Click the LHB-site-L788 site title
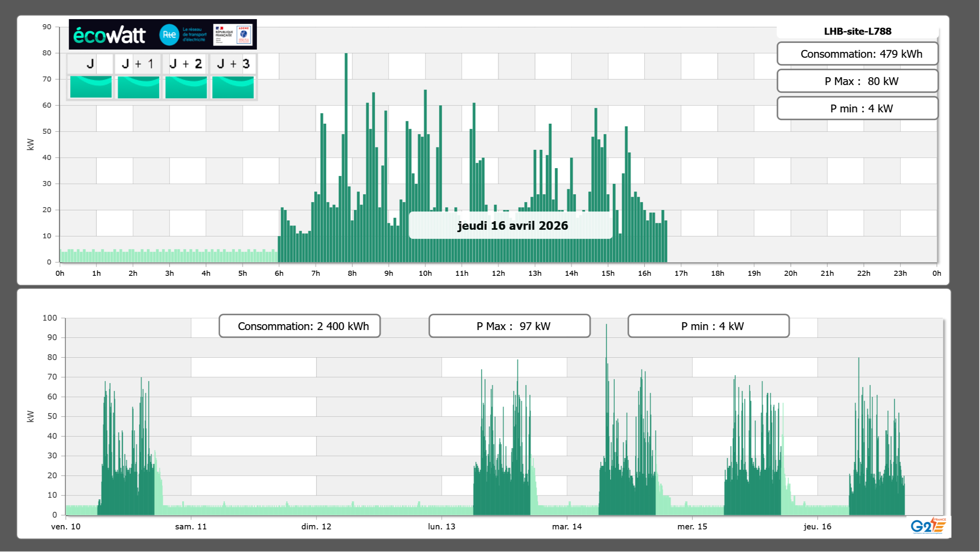 coord(857,31)
